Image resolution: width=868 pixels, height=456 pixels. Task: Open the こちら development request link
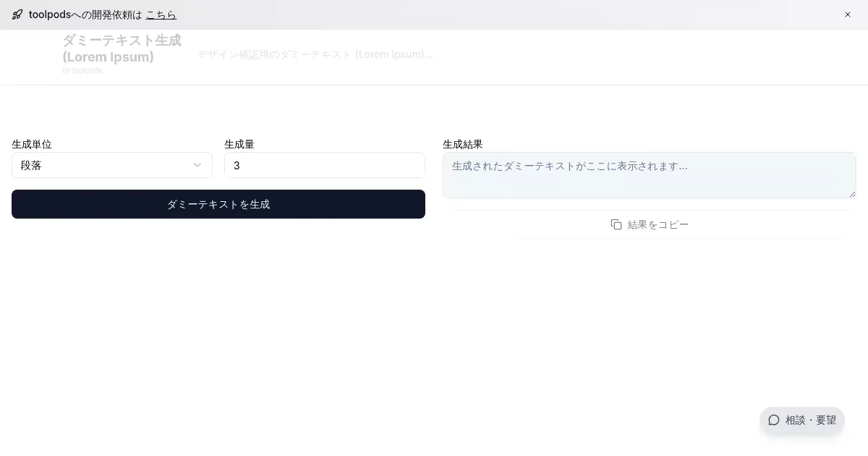pos(161,14)
